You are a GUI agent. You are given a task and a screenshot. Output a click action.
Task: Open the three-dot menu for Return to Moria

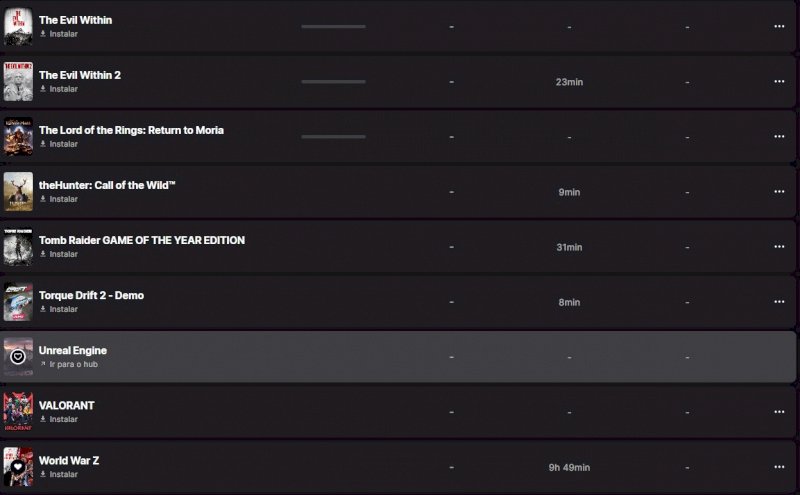click(779, 137)
